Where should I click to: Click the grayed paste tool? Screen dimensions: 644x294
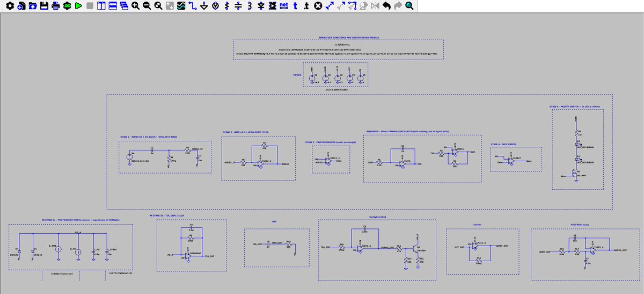pyautogui.click(x=341, y=6)
